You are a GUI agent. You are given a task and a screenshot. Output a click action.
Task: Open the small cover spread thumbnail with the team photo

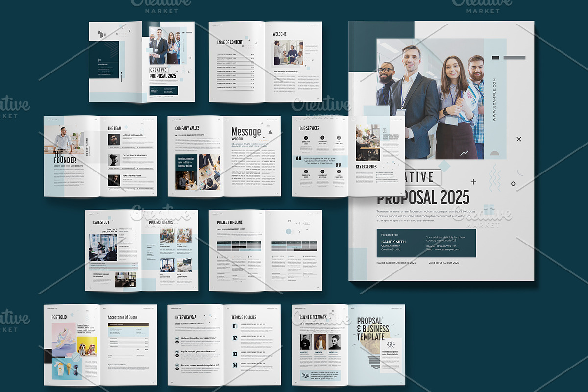(142, 62)
